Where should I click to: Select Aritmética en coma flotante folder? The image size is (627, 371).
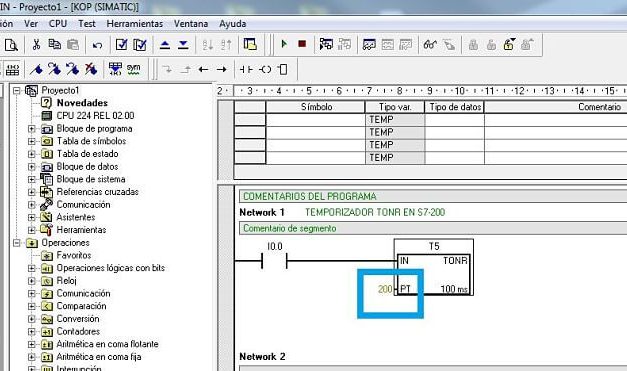pyautogui.click(x=107, y=344)
